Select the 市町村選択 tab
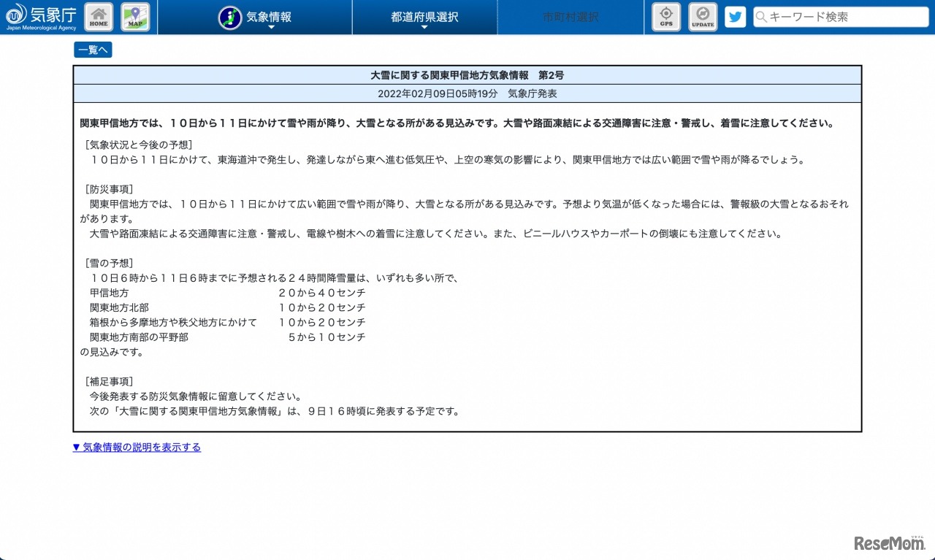The height and width of the screenshot is (560, 935). [x=570, y=17]
